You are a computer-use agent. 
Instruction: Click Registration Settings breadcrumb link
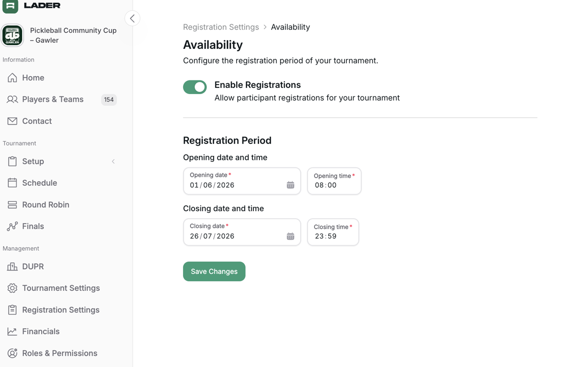[x=221, y=27]
